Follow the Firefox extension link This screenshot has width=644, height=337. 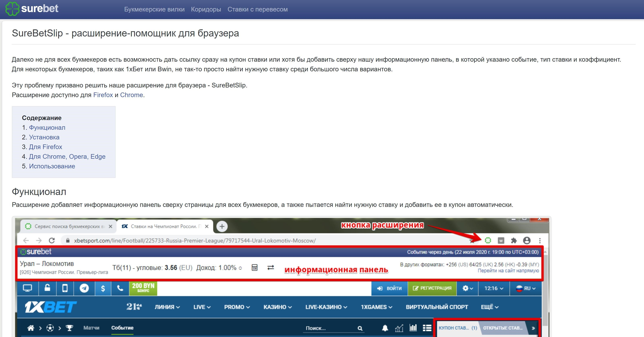[x=103, y=95]
